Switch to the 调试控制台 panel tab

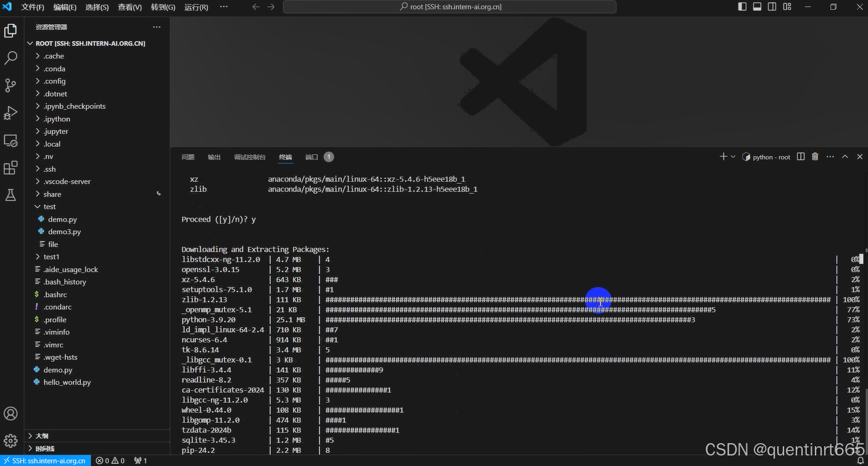[x=250, y=157]
